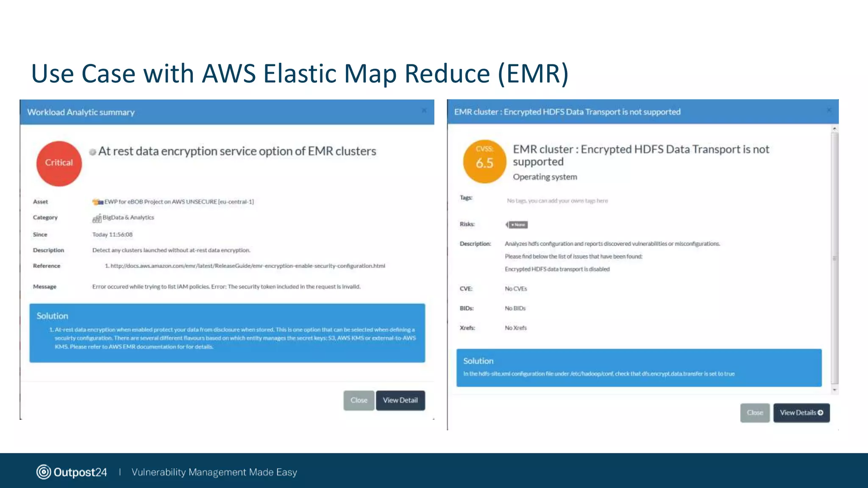The width and height of the screenshot is (868, 488).
Task: Close the EMR cluster dialog with X icon
Action: point(829,110)
